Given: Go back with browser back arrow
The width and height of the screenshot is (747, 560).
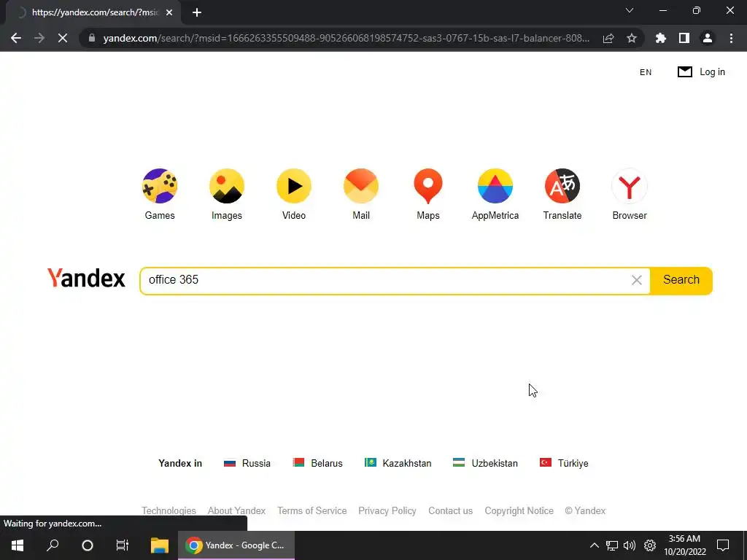Looking at the screenshot, I should [16, 38].
